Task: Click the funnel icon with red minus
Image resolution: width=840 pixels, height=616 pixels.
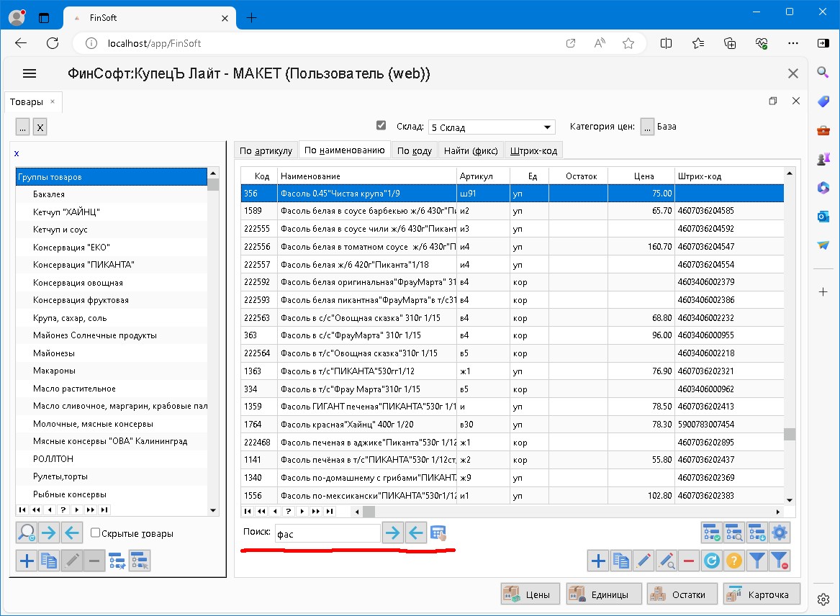Action: (780, 561)
